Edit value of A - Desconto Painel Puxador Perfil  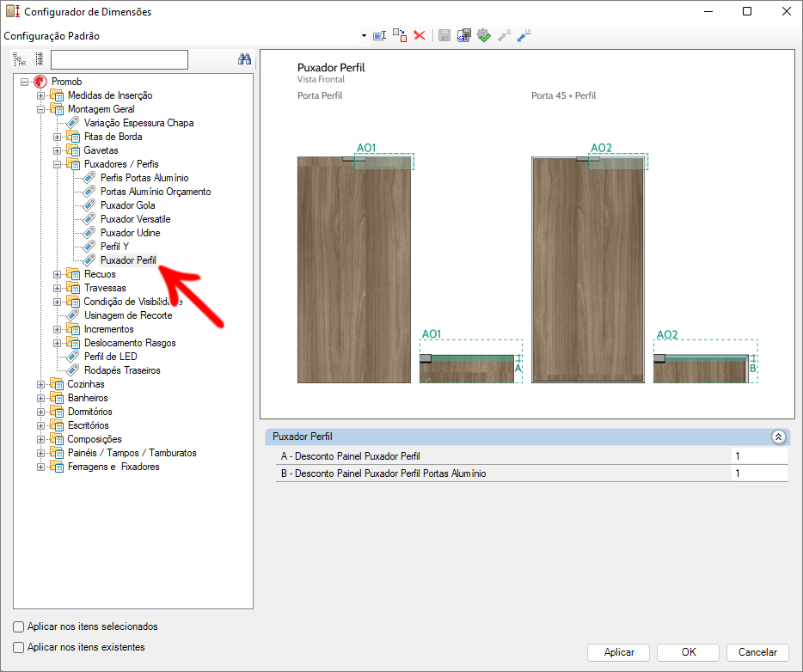(x=759, y=456)
